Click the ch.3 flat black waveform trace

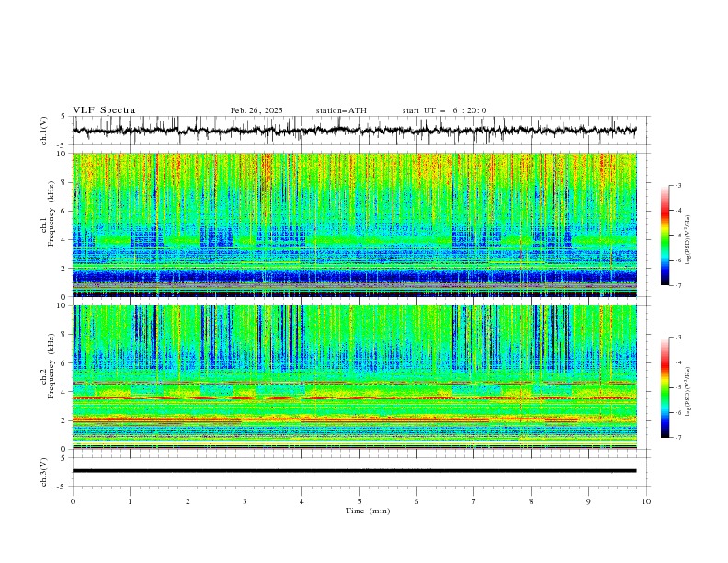354,471
